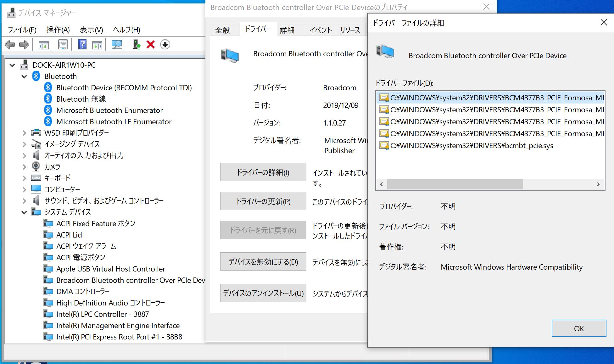This screenshot has height=364, width=614.
Task: Click OK in driver file details dialog
Action: (x=578, y=328)
